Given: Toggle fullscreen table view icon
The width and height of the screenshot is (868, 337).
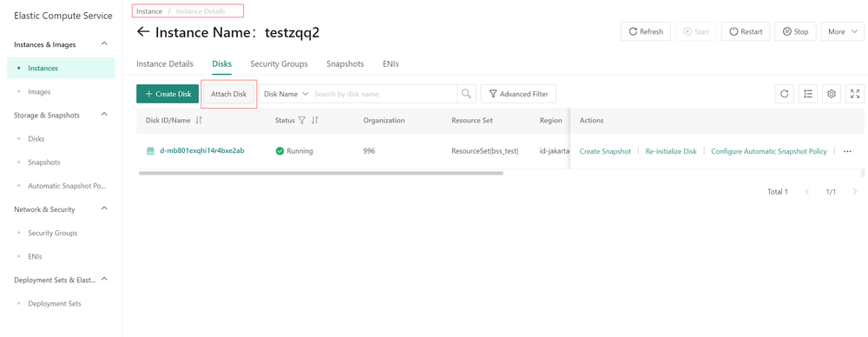Looking at the screenshot, I should 855,94.
